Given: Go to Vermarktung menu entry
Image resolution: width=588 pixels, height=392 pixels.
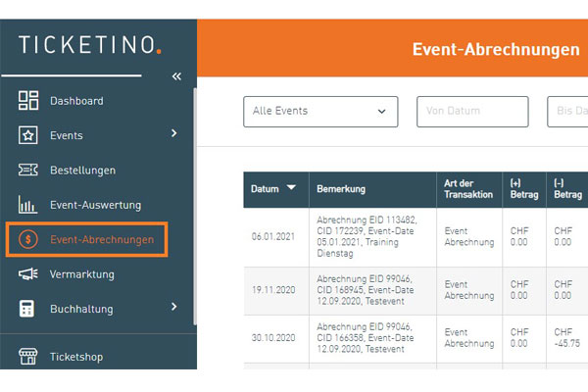Looking at the screenshot, I should tap(82, 274).
